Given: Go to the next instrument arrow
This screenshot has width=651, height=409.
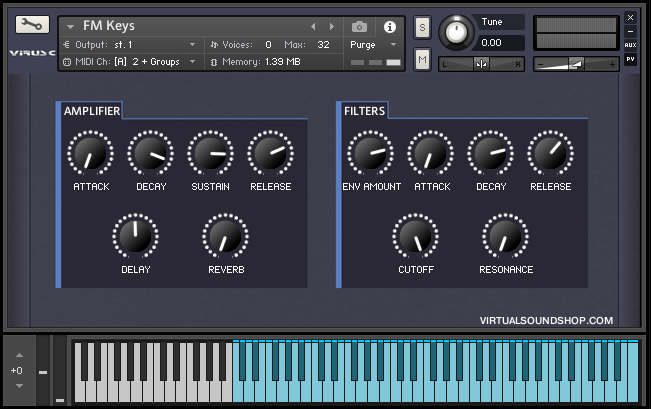Looking at the screenshot, I should 333,26.
